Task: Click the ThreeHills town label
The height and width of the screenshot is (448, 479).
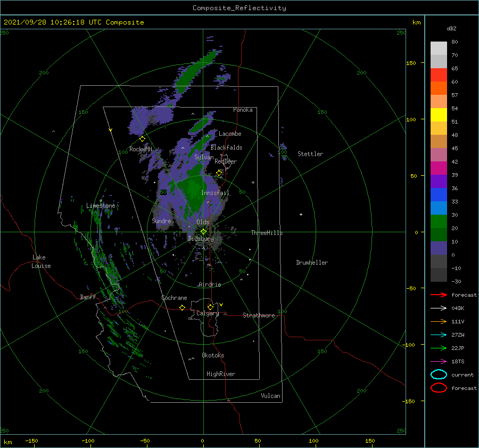Action: point(267,233)
